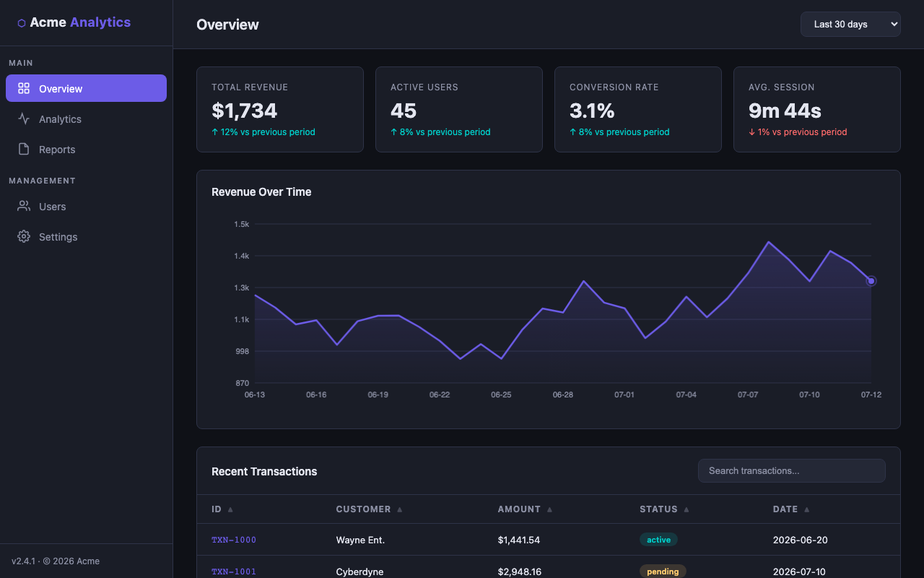Sort by Amount using its arrow icon
This screenshot has height=578, width=924.
tap(549, 509)
